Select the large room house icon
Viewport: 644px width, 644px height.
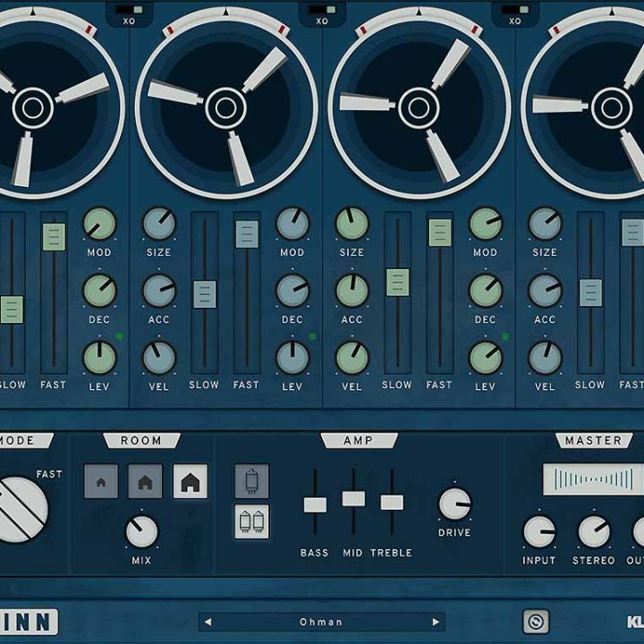(x=191, y=481)
